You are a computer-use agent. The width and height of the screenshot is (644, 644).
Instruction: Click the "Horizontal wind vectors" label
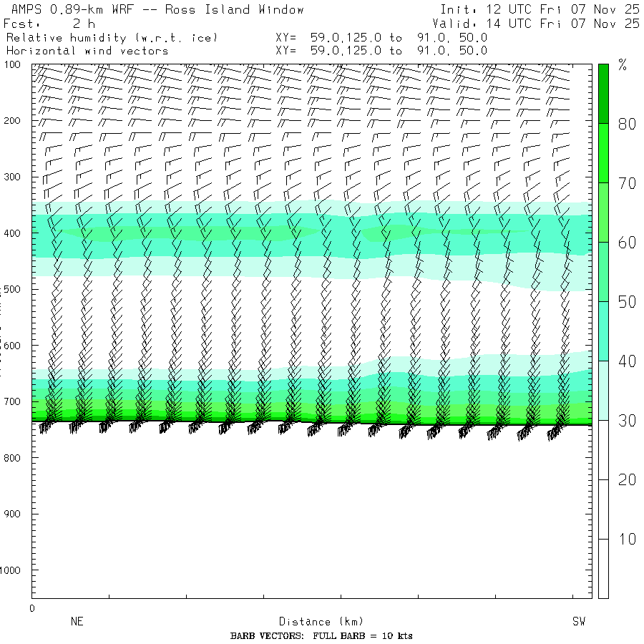tap(87, 51)
